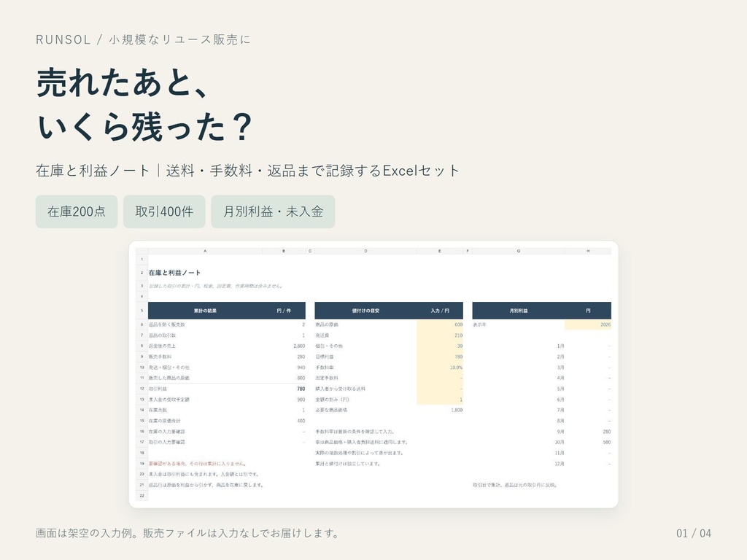The height and width of the screenshot is (560, 747).
Task: Select column H header in the spreadsheet
Action: point(588,251)
